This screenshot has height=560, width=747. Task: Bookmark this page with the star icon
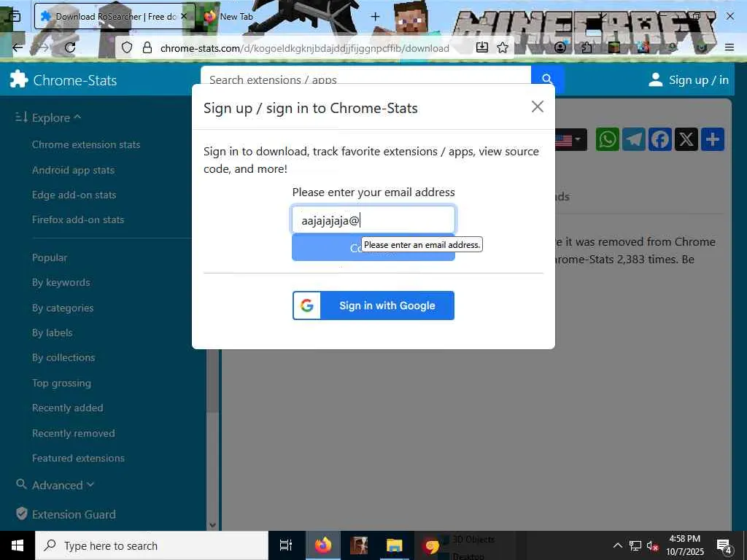[503, 47]
